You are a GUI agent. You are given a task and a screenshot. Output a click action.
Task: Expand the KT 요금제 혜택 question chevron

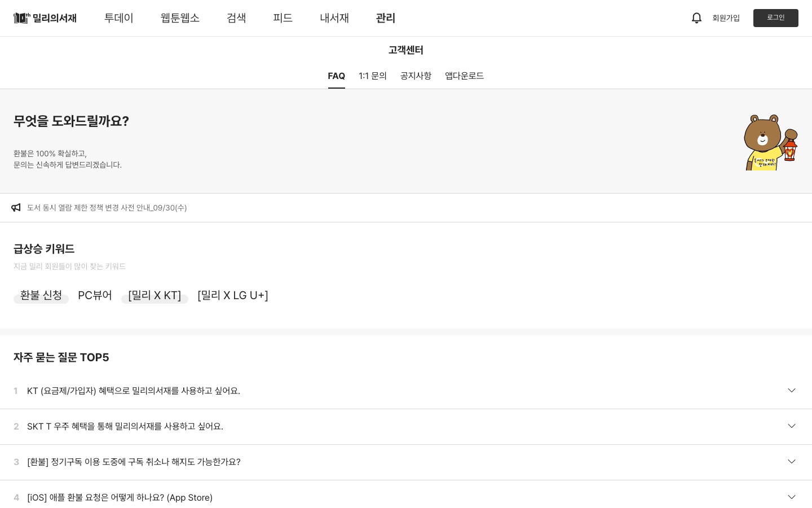792,391
